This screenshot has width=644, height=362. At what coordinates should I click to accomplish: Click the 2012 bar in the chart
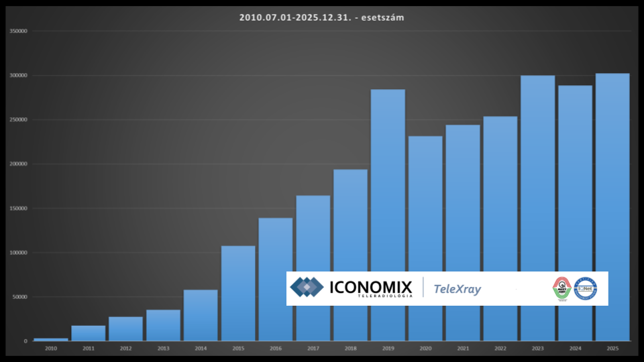(x=125, y=328)
